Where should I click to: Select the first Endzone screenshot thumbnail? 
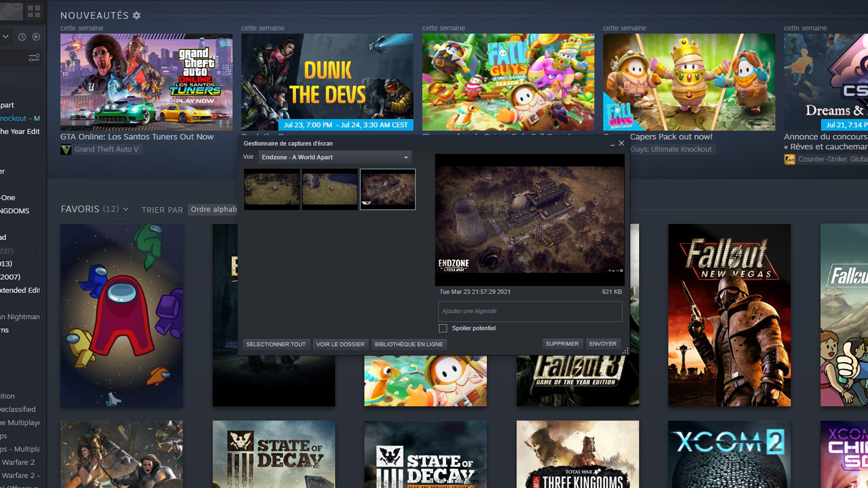pos(272,189)
